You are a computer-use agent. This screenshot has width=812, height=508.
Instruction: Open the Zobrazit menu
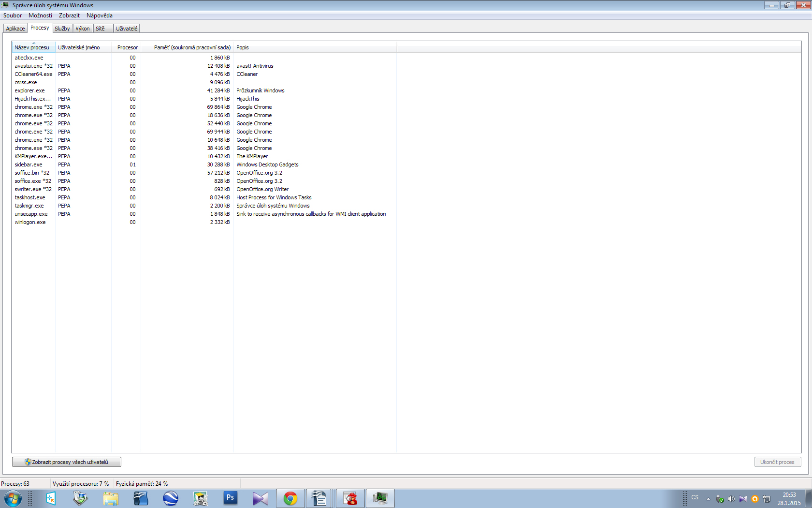pyautogui.click(x=69, y=15)
